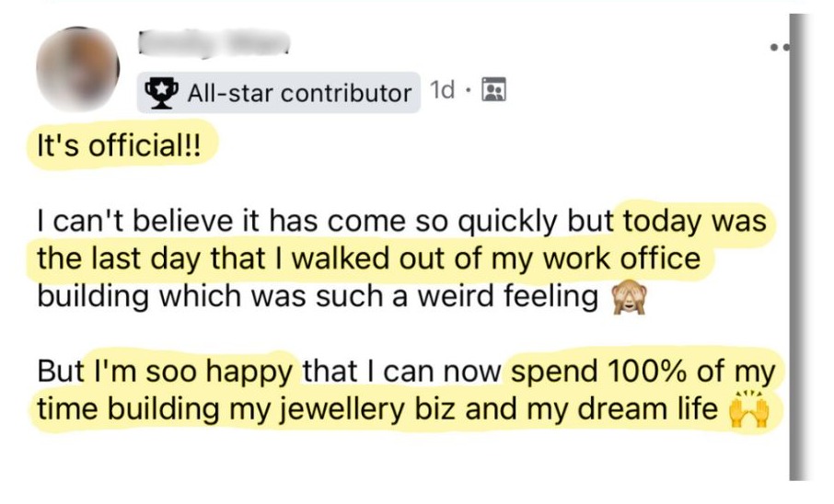Open the 1d post timestamp
Image resolution: width=834 pixels, height=504 pixels.
click(442, 90)
